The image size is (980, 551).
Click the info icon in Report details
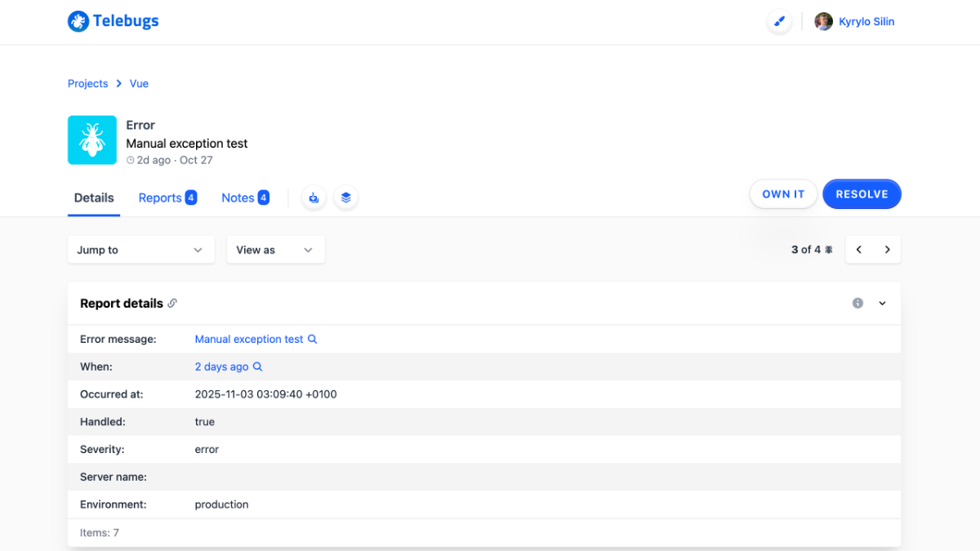tap(857, 304)
